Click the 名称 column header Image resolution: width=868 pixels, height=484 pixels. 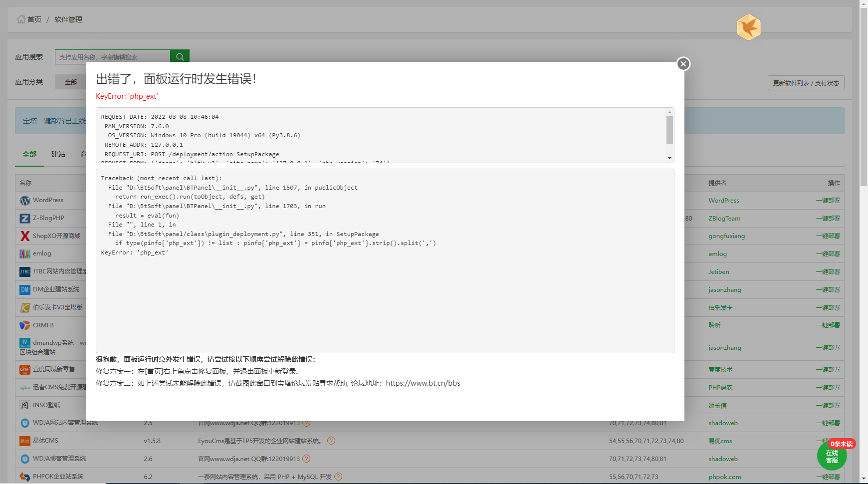click(25, 183)
